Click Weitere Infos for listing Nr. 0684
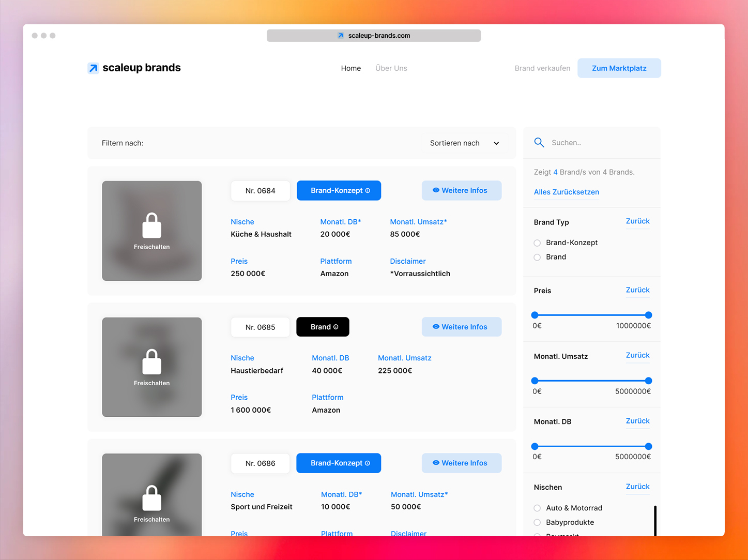The image size is (748, 560). 462,190
